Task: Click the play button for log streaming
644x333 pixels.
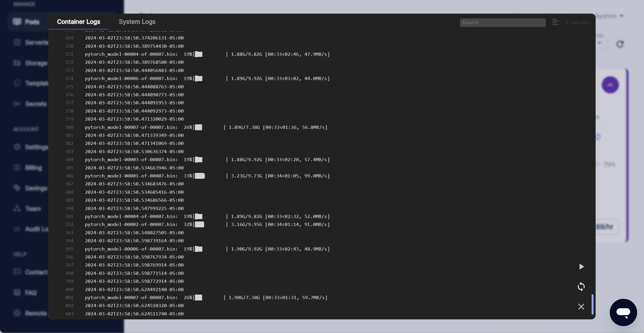Action: click(581, 267)
